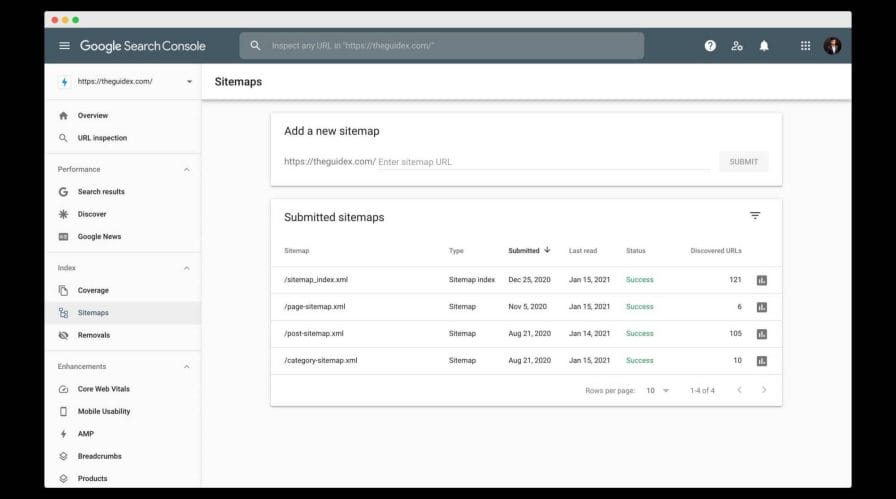The image size is (896, 499).
Task: Open the Rows per page dropdown
Action: pos(657,390)
